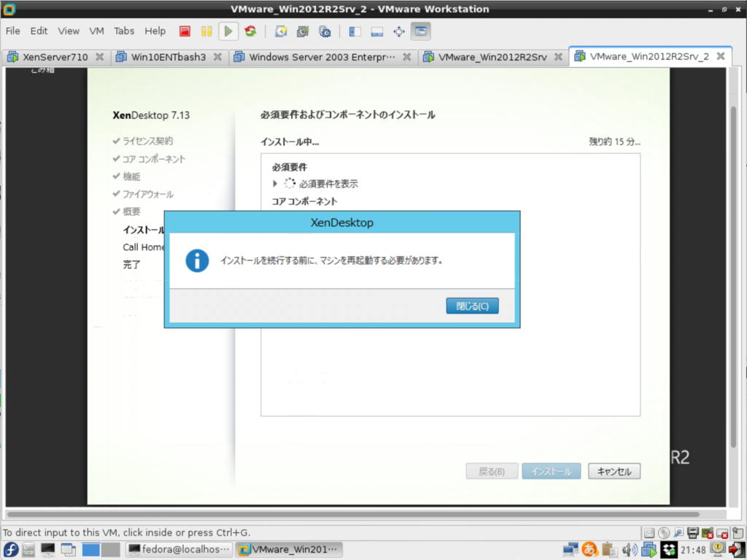Viewport: 747px width, 560px height.
Task: Switch to the Win10ENTbash3 tab
Action: 169,57
